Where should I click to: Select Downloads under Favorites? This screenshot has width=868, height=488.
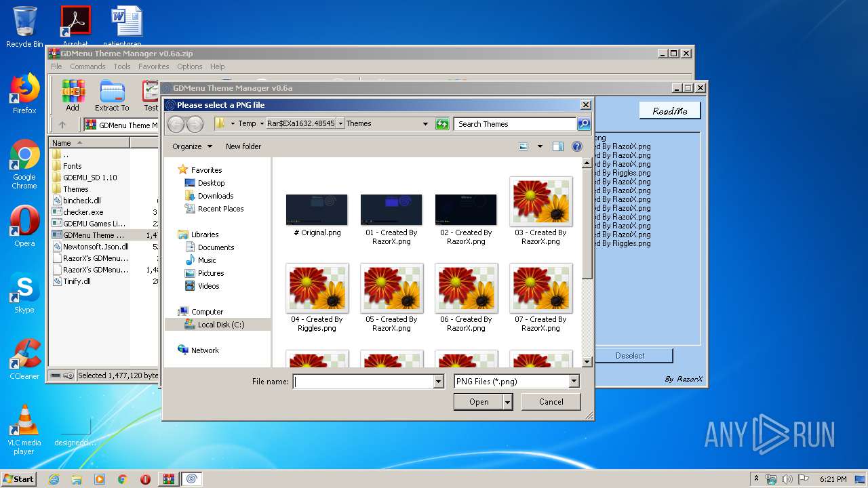point(216,196)
